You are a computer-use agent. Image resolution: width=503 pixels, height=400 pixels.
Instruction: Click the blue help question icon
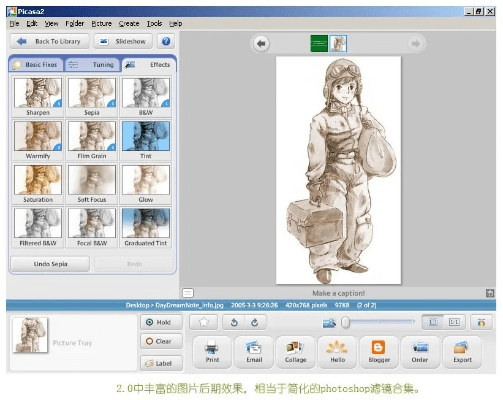[x=166, y=41]
